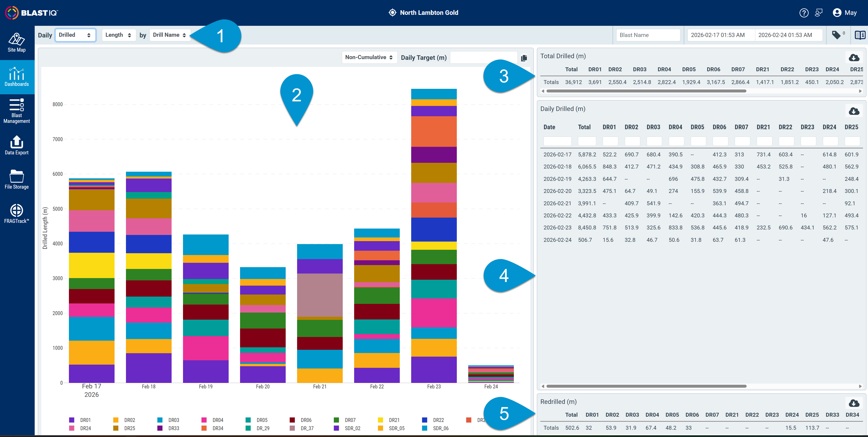Expand the Drilled metric dropdown
Screen dimensions: 868x437
coord(75,35)
